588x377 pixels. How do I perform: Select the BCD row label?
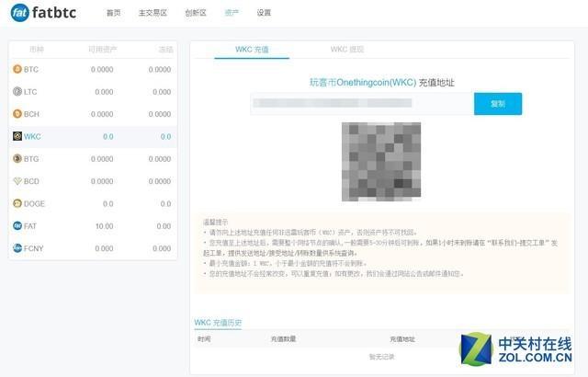pyautogui.click(x=31, y=181)
